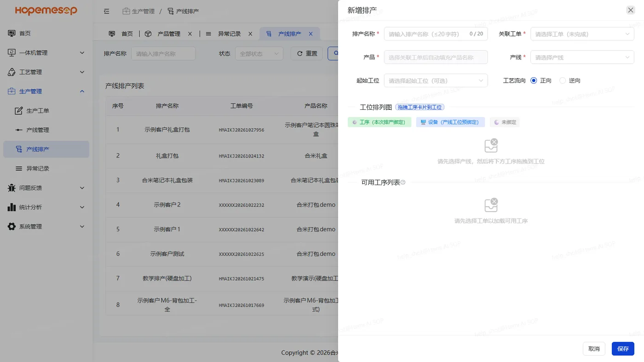Click the 生产管理 briefcase icon in sidebar

coord(12,91)
